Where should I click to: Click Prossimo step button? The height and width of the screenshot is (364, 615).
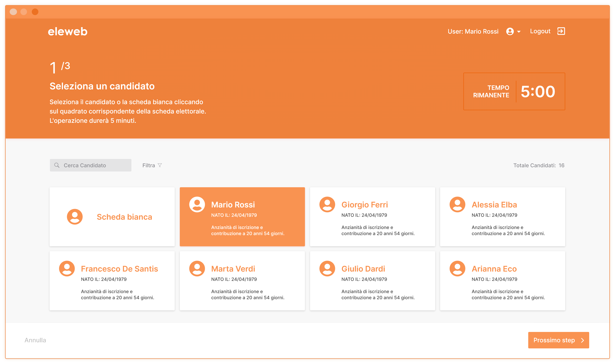(558, 340)
